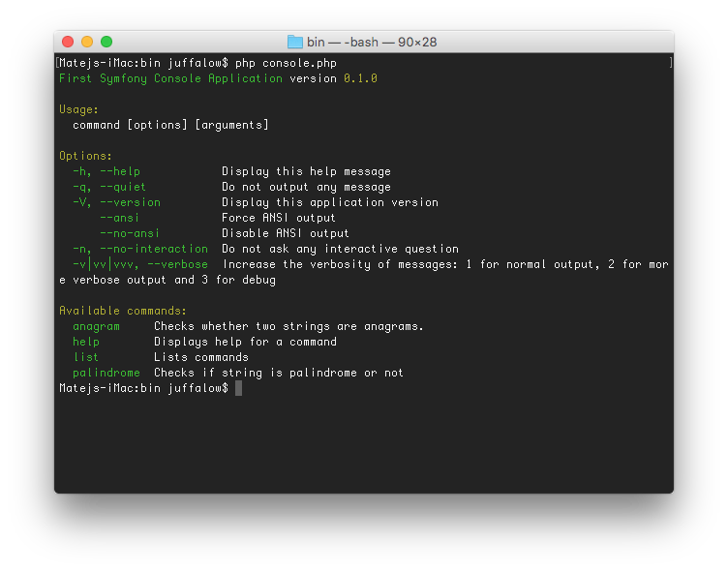Click the '-q, --quiet' option
Image resolution: width=728 pixels, height=571 pixels.
[109, 187]
